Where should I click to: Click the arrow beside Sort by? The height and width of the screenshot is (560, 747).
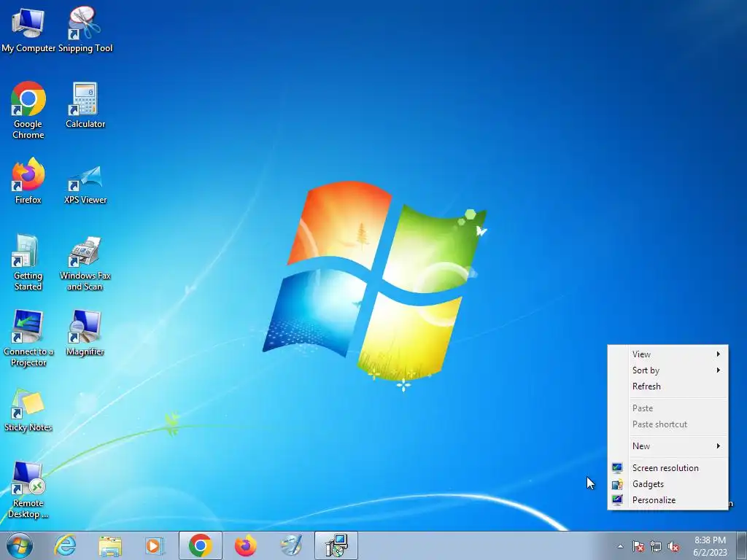718,370
